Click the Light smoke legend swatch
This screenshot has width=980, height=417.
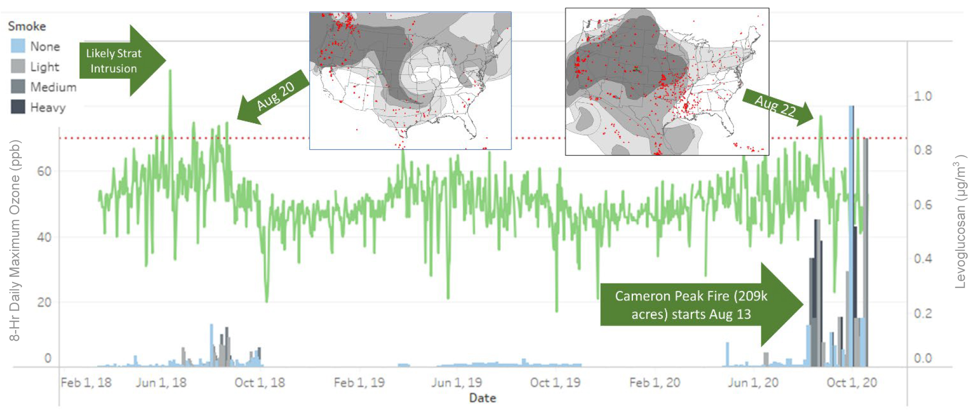tap(18, 67)
